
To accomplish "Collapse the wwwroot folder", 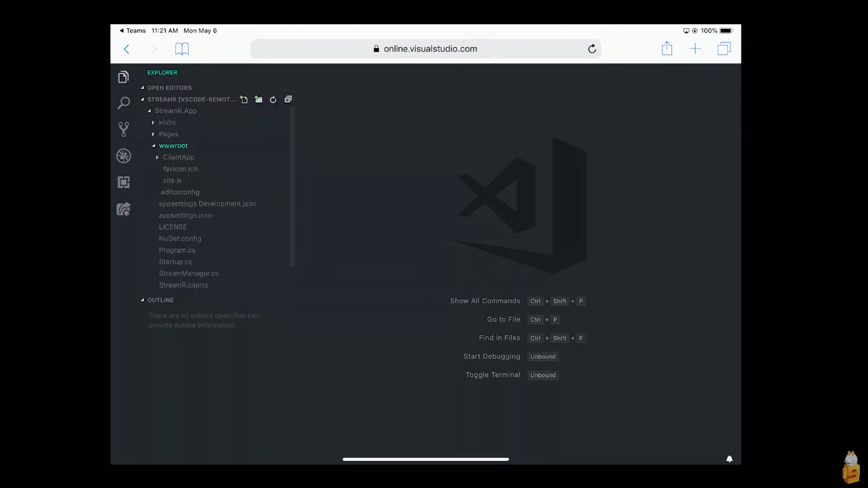I will pyautogui.click(x=173, y=146).
